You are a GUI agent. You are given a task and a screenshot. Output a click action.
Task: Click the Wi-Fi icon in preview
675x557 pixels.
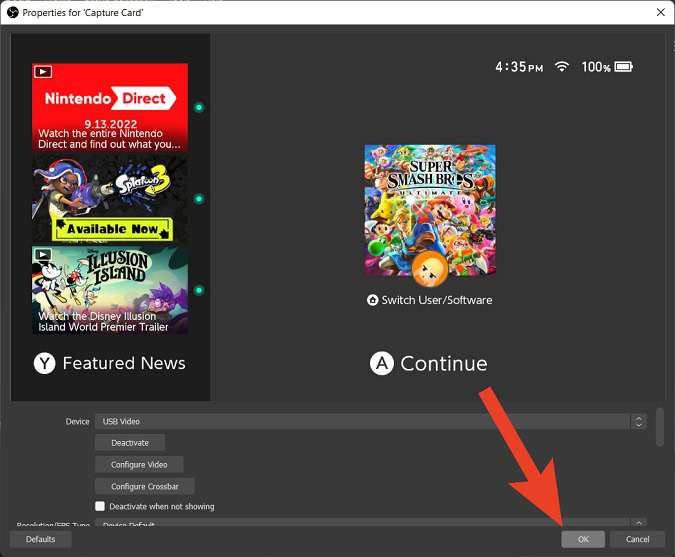562,67
